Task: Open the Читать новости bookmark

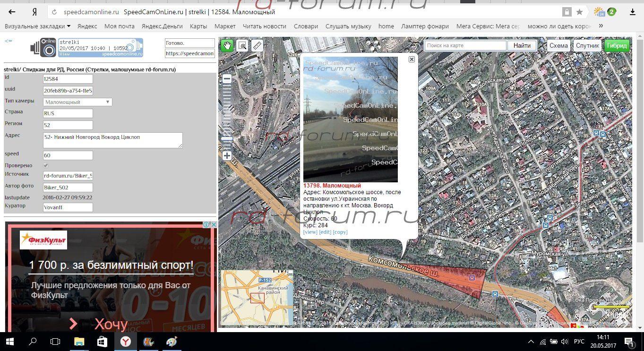Action: coord(265,26)
